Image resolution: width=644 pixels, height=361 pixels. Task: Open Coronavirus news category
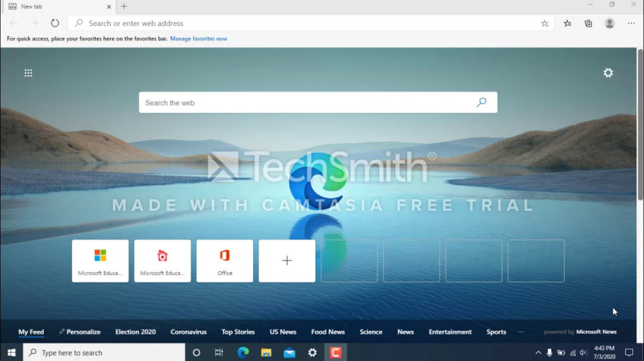coord(189,332)
